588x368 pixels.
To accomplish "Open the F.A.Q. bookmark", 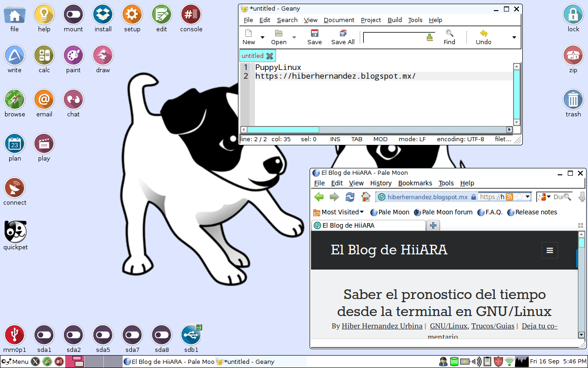I will click(490, 212).
